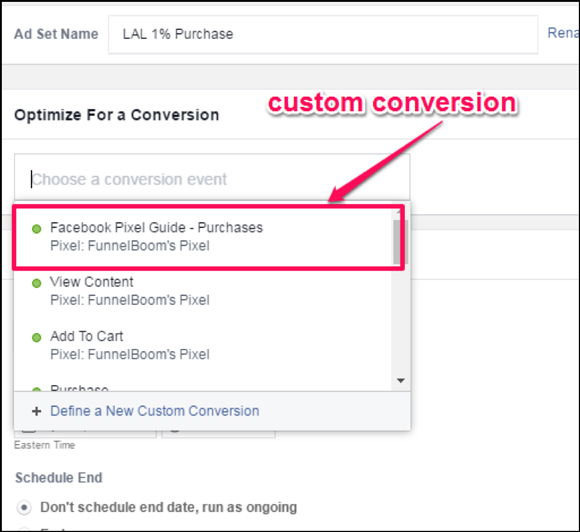The image size is (580, 532).
Task: Select the View Content conversion event
Action: 203,291
